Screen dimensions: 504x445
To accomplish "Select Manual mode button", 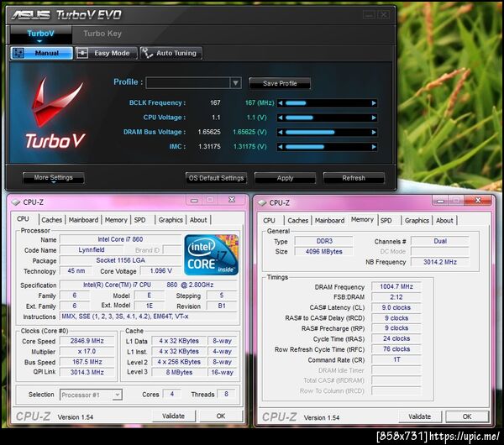I will coord(42,53).
